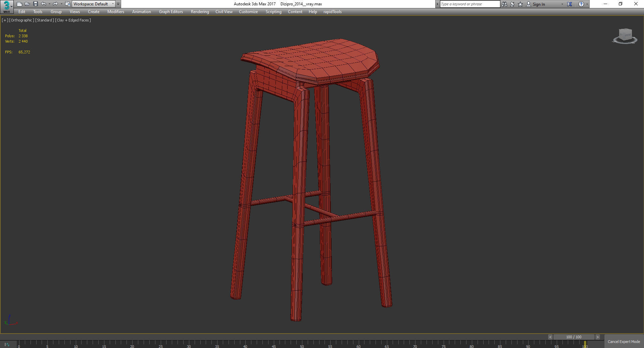This screenshot has height=348, width=644.
Task: Click the frame 100 marker on the track bar
Action: (x=585, y=344)
